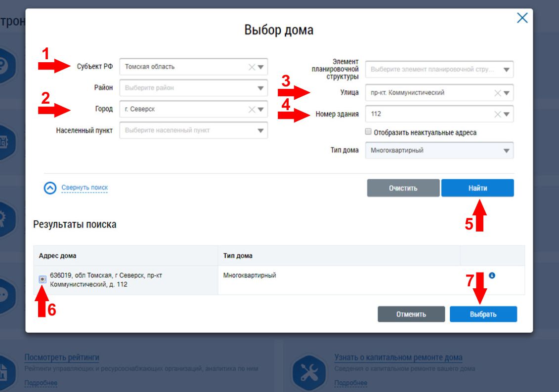Expand the Населенный пункт dropdown

pyautogui.click(x=194, y=130)
